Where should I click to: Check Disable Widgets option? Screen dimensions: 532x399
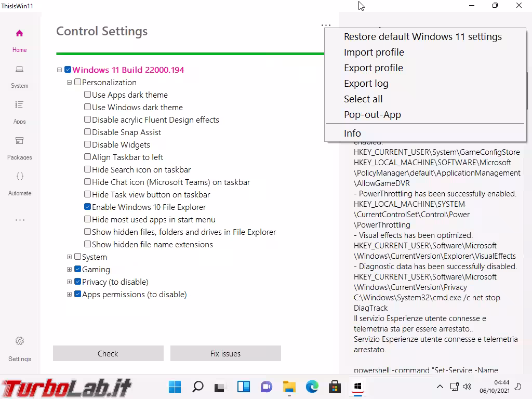87,144
